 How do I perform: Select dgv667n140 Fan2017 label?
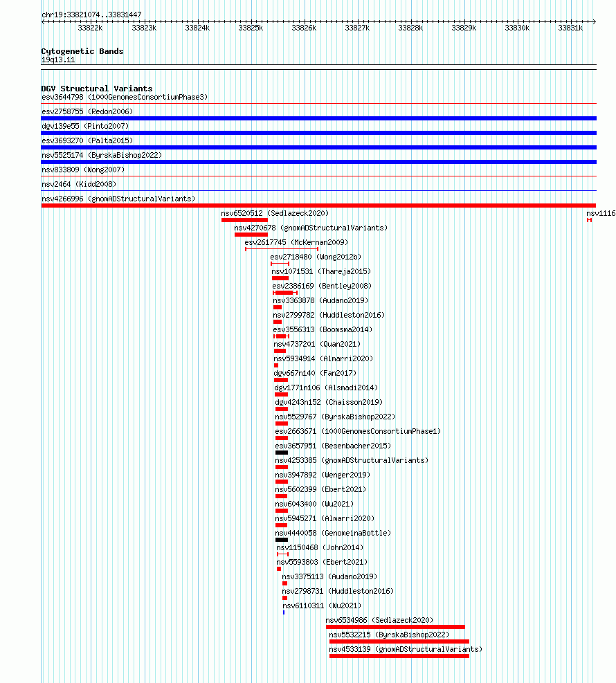point(315,373)
